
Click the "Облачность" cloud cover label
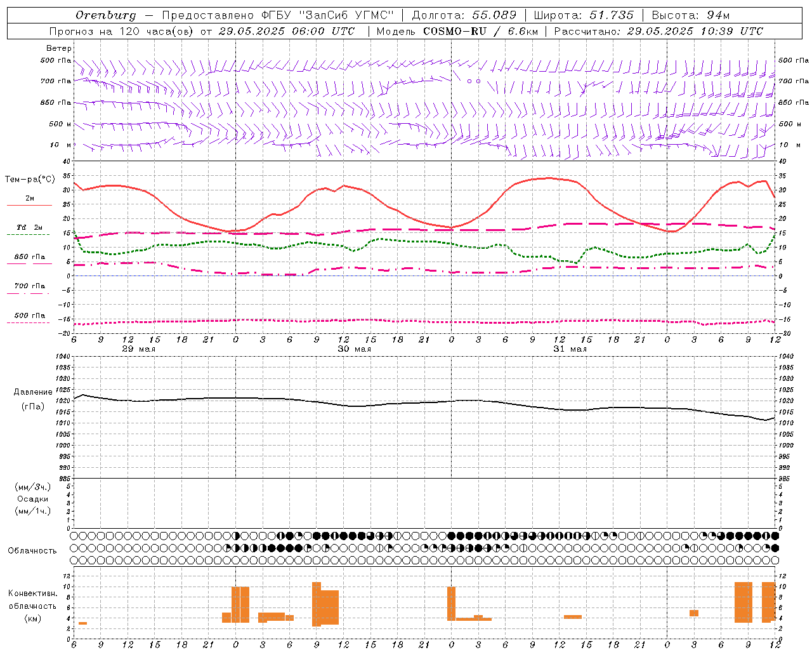32,551
